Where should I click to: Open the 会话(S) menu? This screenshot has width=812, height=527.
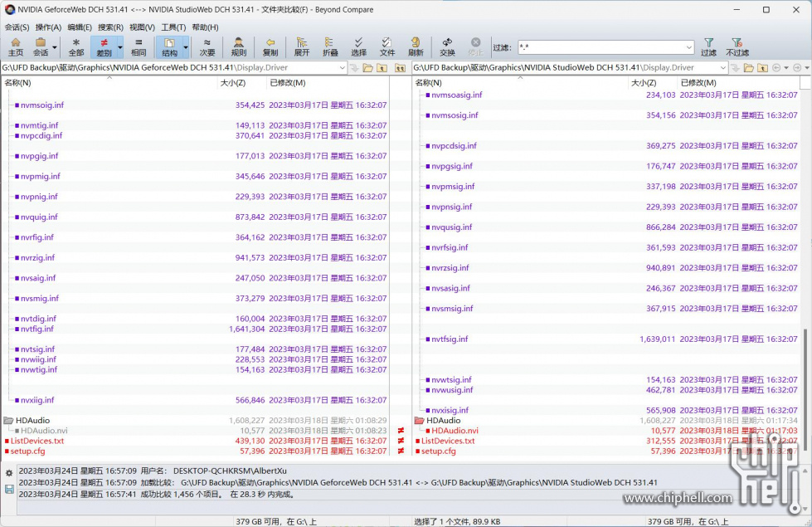[17, 27]
